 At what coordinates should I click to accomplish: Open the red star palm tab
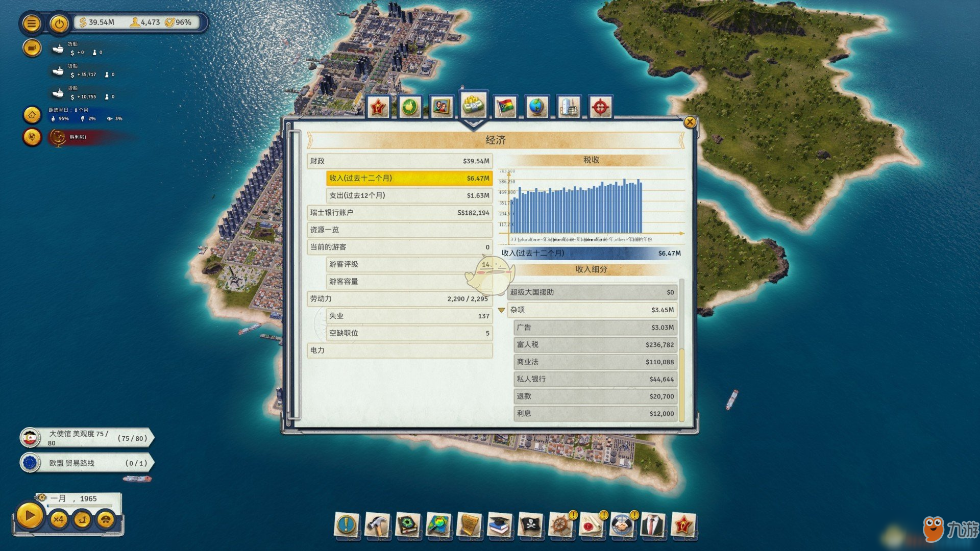pyautogui.click(x=378, y=107)
